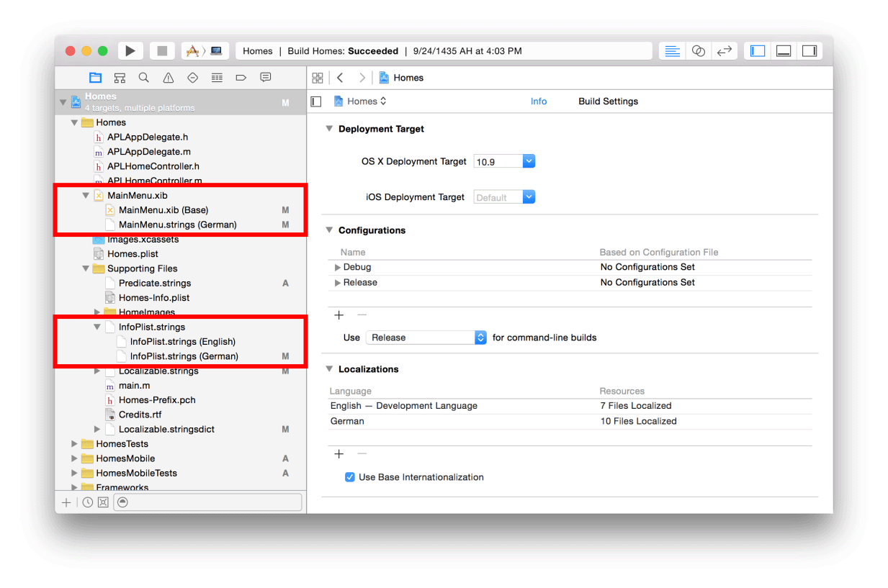Collapse the InfoPlist.strings group
The height and width of the screenshot is (588, 888).
pyautogui.click(x=97, y=327)
